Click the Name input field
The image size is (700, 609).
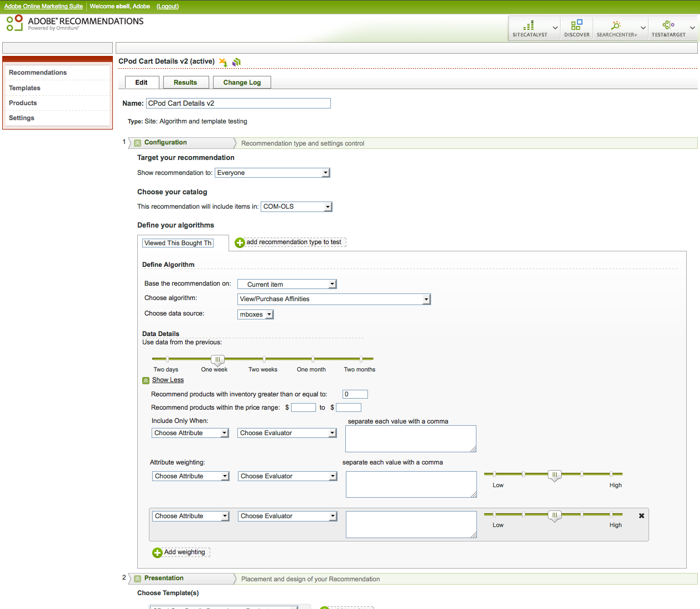tap(238, 104)
